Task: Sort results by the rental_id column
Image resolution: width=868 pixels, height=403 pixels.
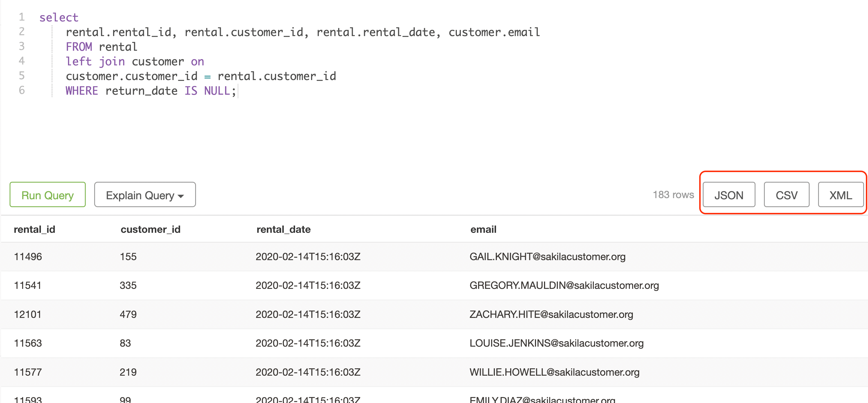Action: point(34,229)
